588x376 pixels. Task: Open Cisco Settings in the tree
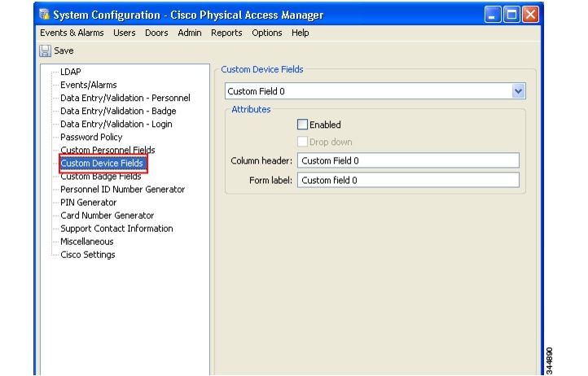coord(88,255)
